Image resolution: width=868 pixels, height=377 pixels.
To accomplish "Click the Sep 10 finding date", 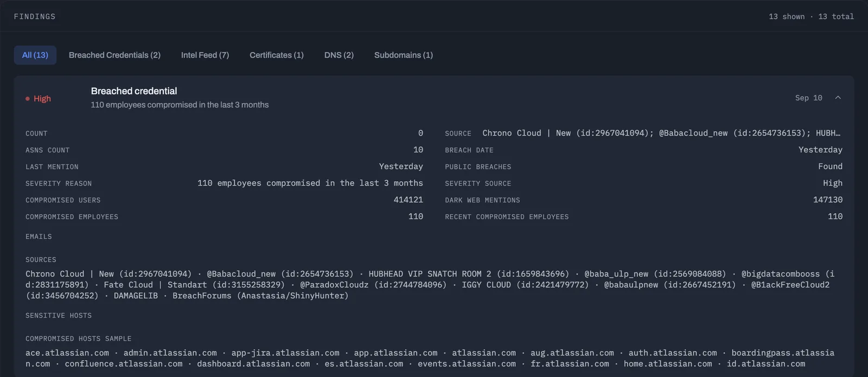I will click(809, 98).
